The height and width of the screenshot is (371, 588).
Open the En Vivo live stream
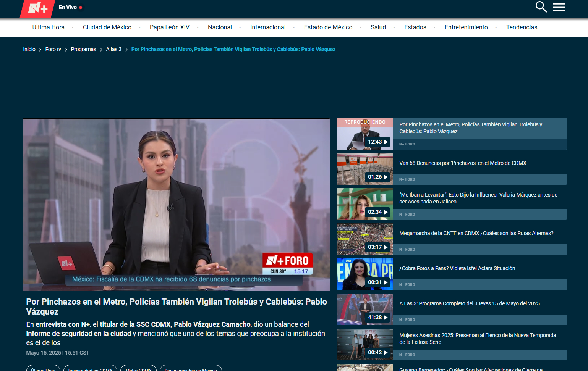coord(70,7)
